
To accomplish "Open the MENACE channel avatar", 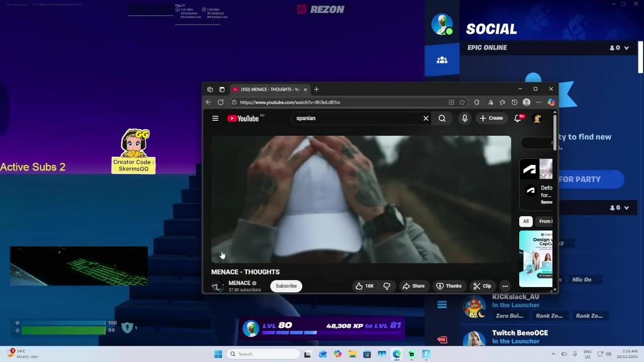I will (x=217, y=286).
